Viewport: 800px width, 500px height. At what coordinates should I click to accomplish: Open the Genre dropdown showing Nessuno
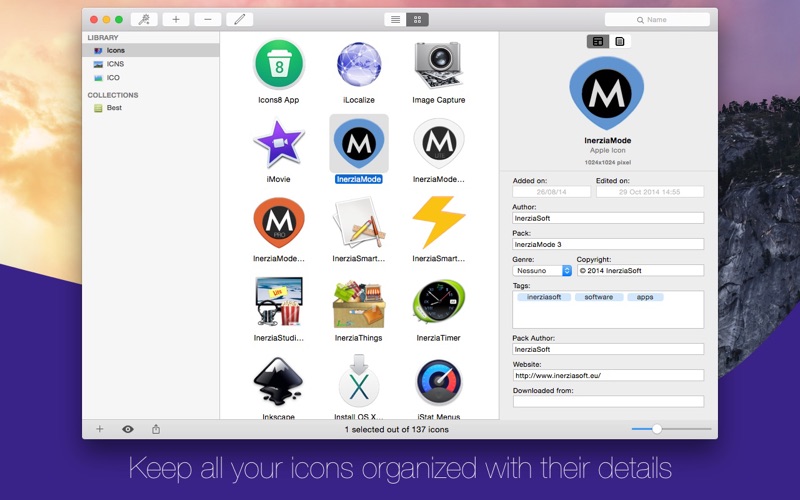[542, 270]
